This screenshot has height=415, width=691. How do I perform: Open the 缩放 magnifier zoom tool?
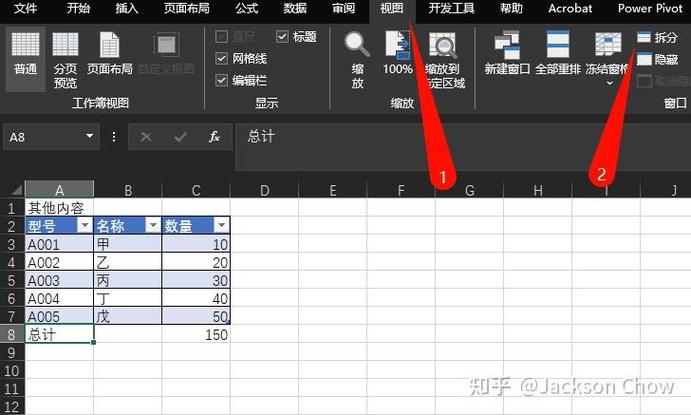pyautogui.click(x=357, y=59)
